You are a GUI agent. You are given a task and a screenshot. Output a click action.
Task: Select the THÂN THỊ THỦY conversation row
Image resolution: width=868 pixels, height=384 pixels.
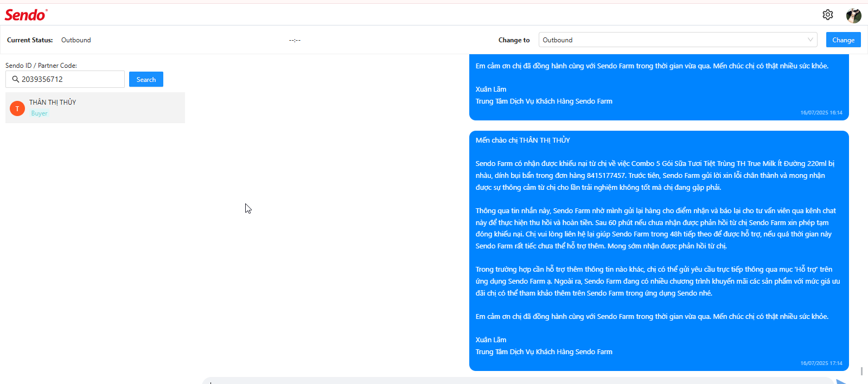click(x=95, y=107)
